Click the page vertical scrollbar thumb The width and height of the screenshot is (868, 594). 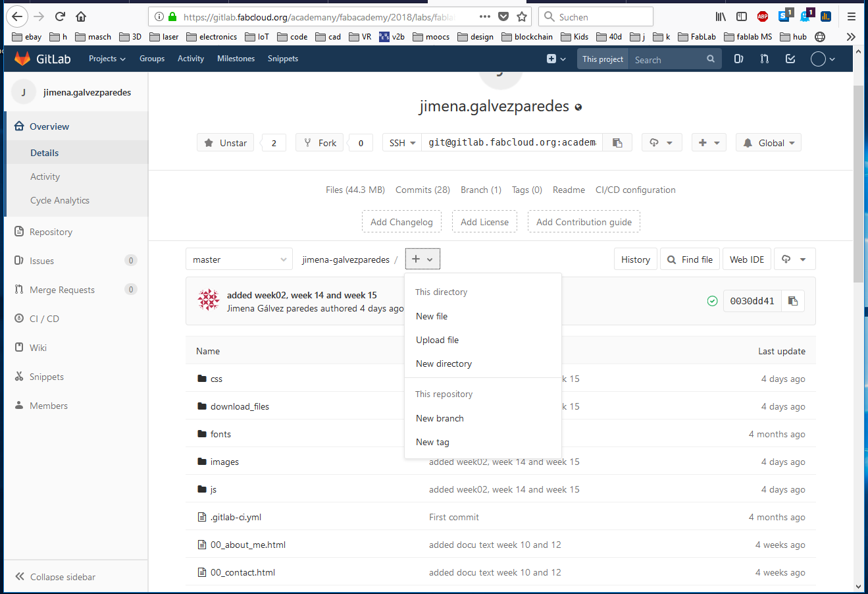coord(858,183)
